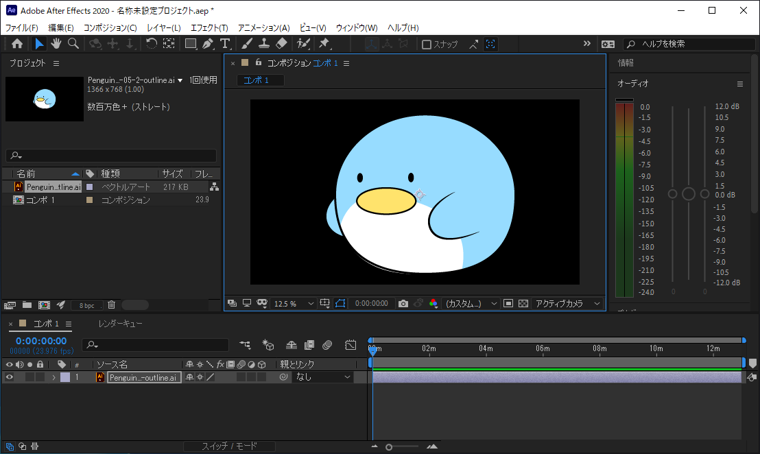Image resolution: width=760 pixels, height=454 pixels.
Task: Click the Project panel search field
Action: tap(111, 156)
